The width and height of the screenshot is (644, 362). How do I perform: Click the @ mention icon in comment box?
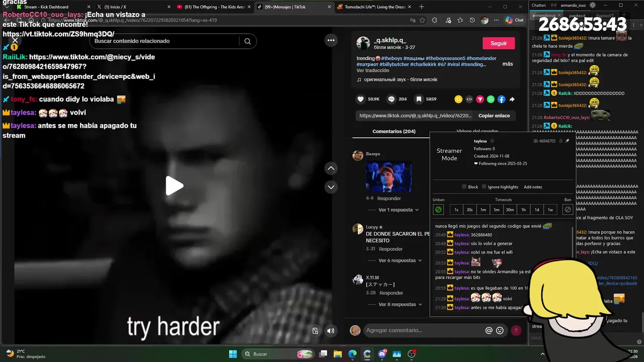coord(489,330)
